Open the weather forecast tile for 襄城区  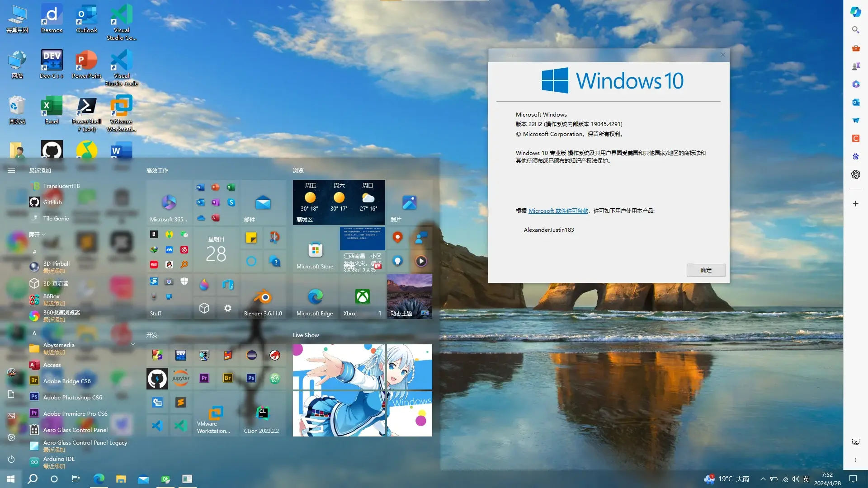339,202
